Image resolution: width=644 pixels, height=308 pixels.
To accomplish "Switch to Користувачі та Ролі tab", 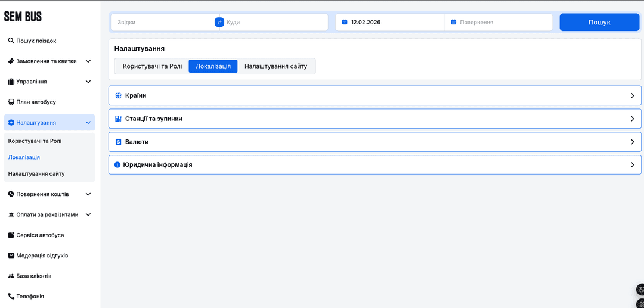I will [x=152, y=66].
